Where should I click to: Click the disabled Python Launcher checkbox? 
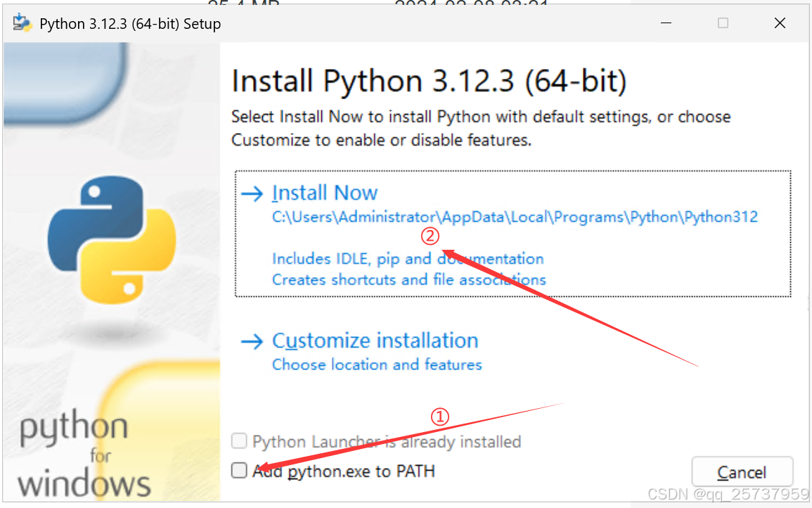(x=239, y=441)
